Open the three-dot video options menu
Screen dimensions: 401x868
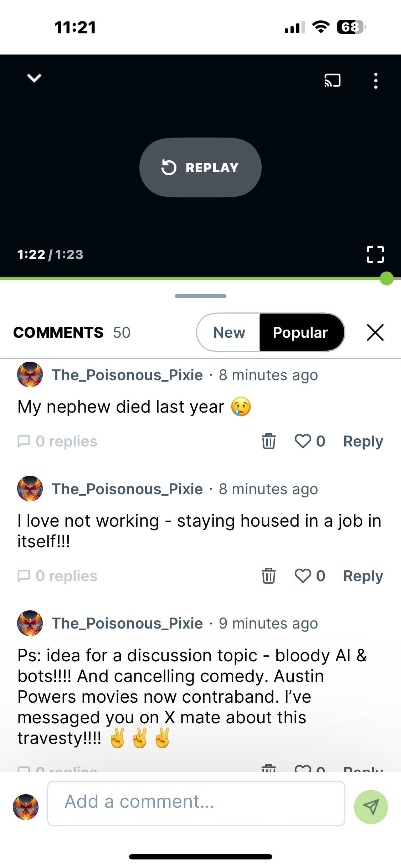(375, 81)
